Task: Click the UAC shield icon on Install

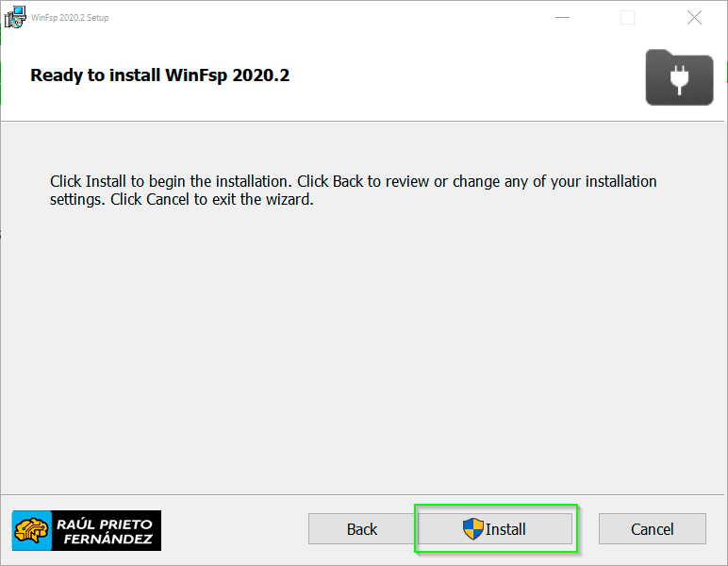Action: [472, 529]
